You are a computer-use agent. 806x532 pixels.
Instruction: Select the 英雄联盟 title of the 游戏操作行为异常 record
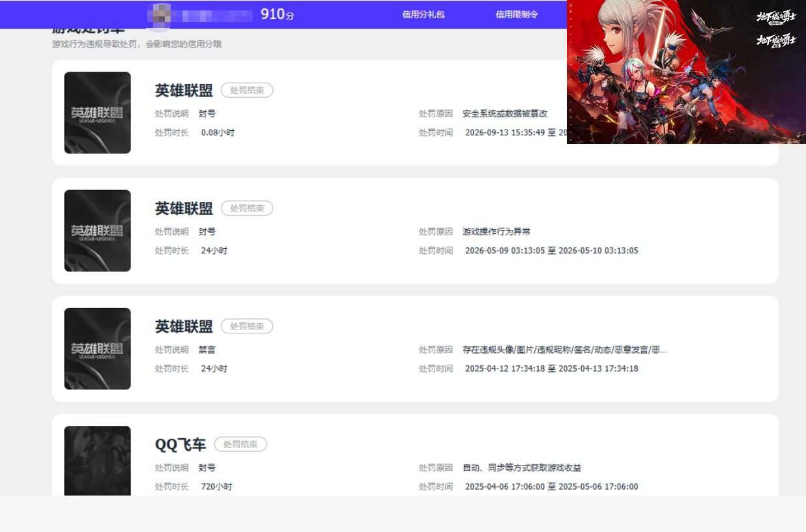(x=184, y=208)
